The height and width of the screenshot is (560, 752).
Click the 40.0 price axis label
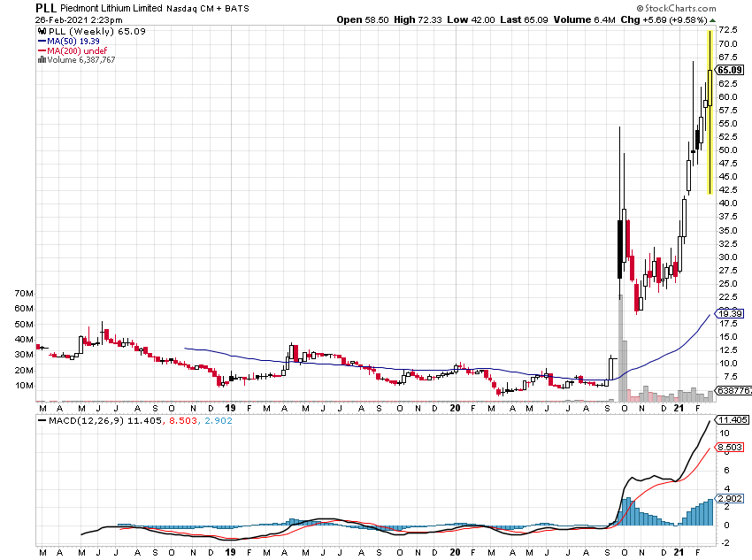point(727,203)
